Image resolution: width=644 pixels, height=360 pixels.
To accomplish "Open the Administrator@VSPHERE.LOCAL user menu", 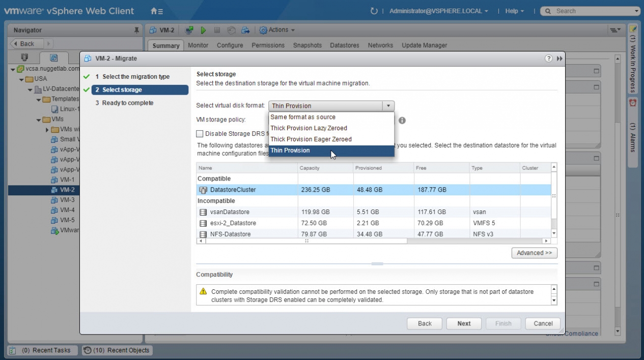I will (x=438, y=11).
